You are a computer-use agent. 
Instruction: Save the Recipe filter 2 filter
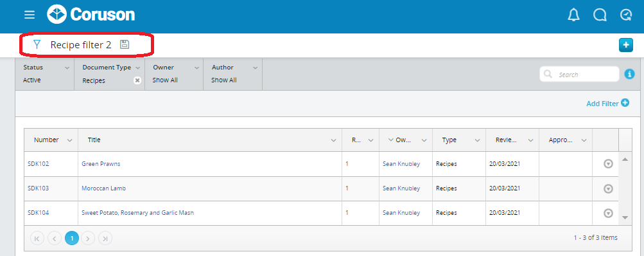[125, 44]
